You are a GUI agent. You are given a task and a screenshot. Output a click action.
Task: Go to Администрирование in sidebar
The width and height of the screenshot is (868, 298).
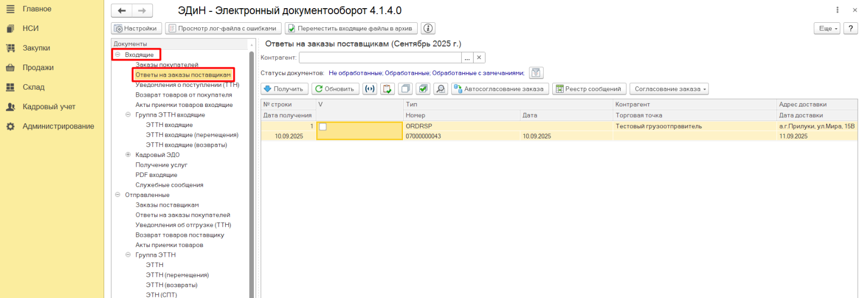58,126
